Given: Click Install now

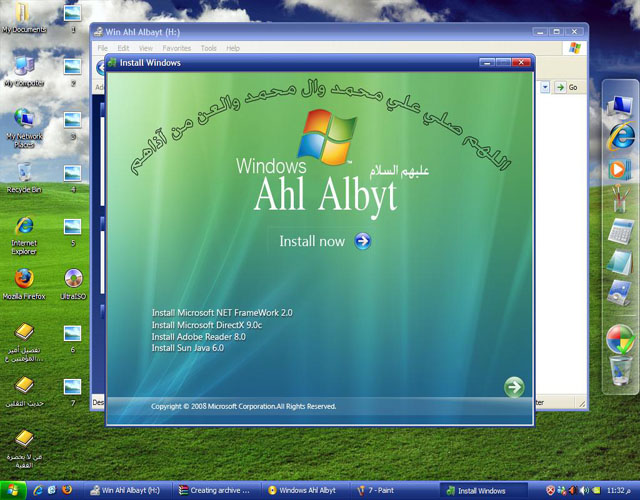Looking at the screenshot, I should [312, 241].
